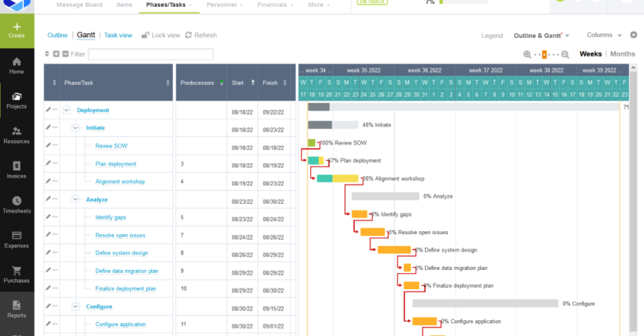Open the Columns dropdown
Viewport: 644px width, 336px height.
tap(604, 35)
